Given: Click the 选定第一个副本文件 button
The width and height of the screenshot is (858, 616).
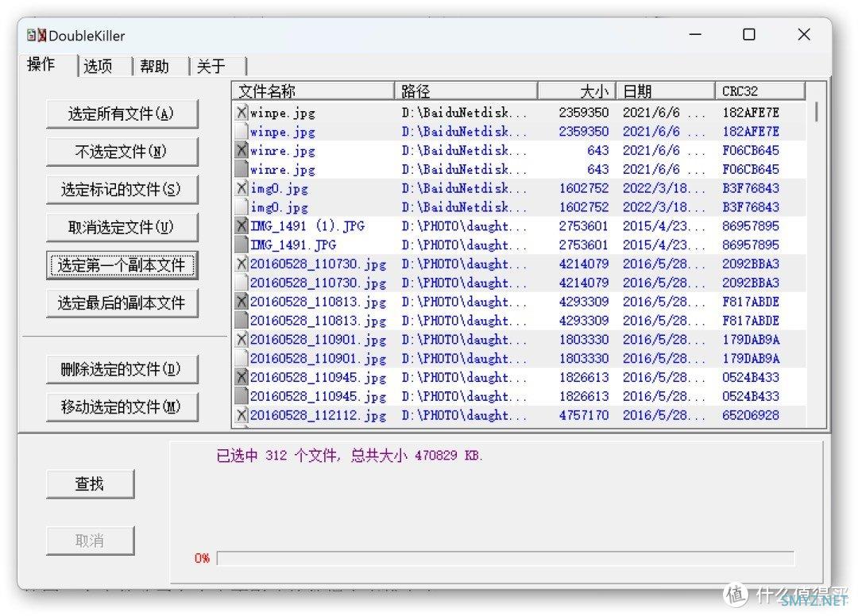Looking at the screenshot, I should click(x=122, y=265).
